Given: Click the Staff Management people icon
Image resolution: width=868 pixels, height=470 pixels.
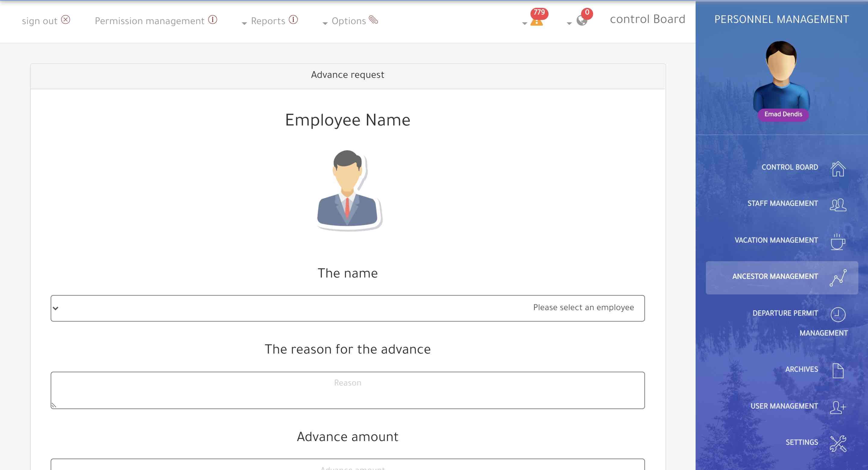Looking at the screenshot, I should [x=838, y=205].
